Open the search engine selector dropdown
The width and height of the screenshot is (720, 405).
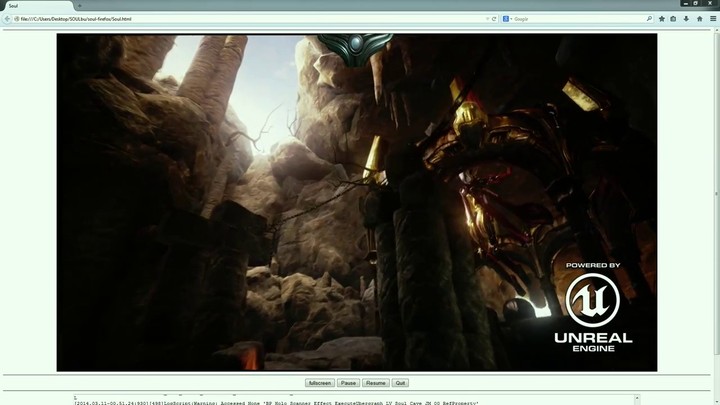tap(507, 19)
